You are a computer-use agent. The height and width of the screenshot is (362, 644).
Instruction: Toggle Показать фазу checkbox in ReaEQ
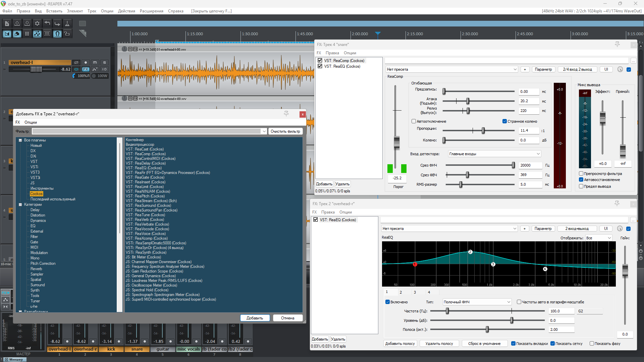click(x=592, y=344)
